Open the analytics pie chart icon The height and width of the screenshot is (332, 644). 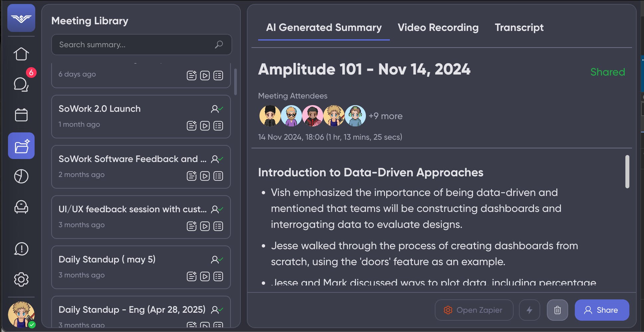tap(21, 176)
